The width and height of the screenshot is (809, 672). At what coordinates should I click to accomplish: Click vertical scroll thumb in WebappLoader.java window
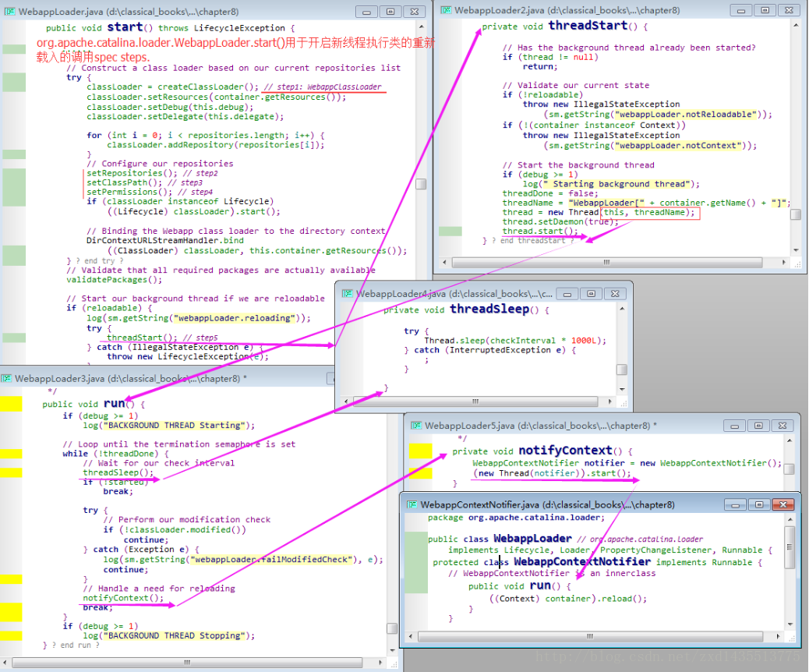[x=421, y=184]
